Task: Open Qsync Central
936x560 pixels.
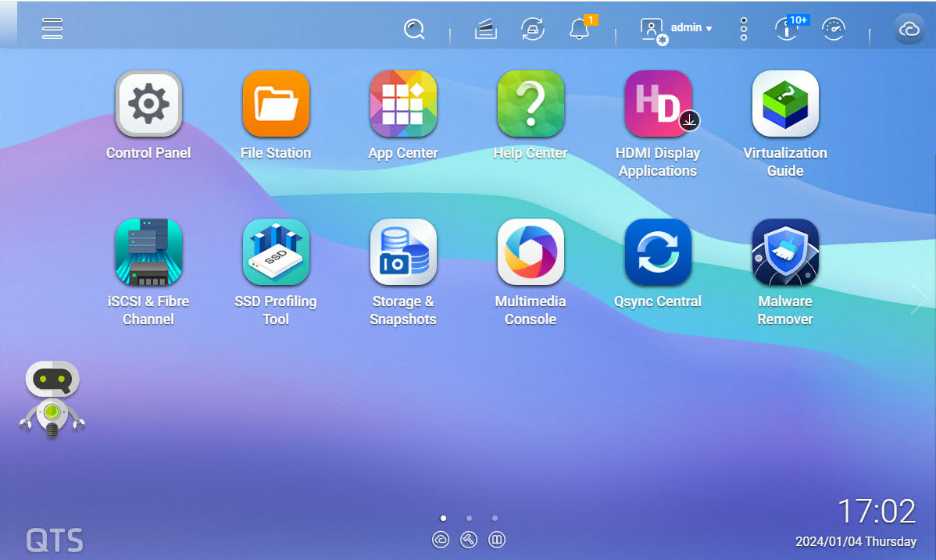Action: point(659,252)
